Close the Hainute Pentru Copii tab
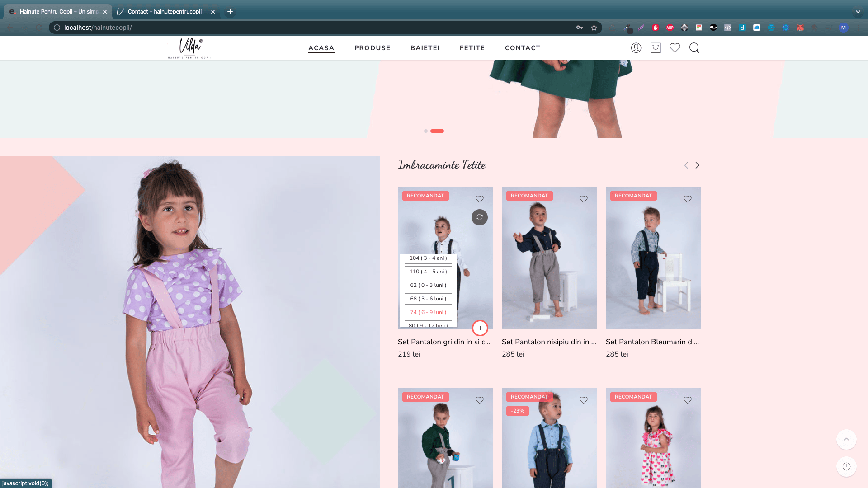 point(105,12)
